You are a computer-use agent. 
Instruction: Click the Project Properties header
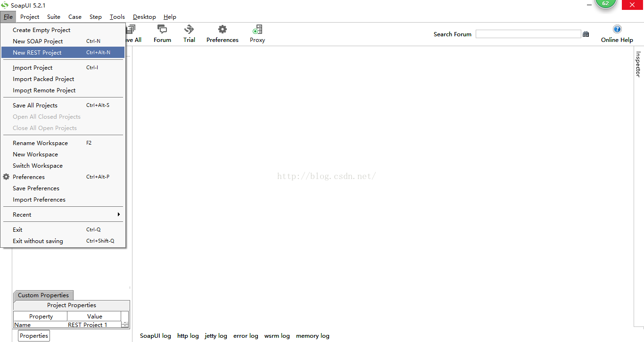(72, 305)
